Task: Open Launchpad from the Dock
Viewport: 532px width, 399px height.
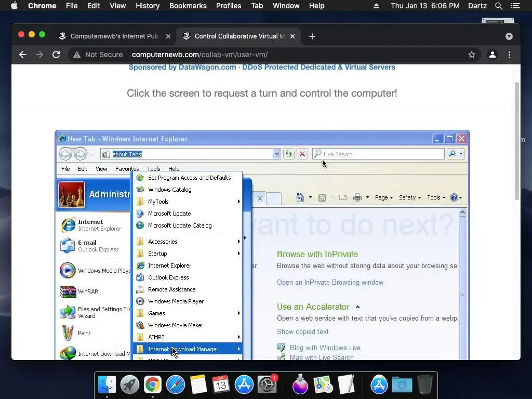Action: tap(129, 384)
